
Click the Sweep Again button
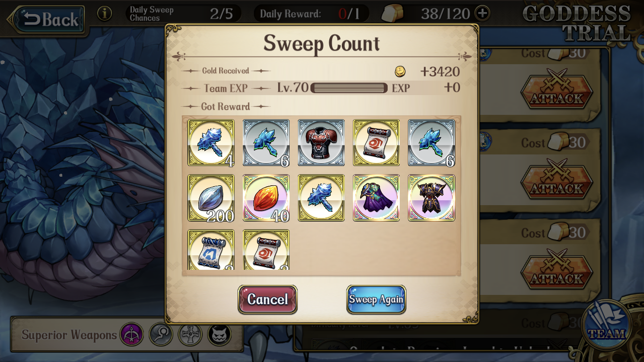(376, 299)
